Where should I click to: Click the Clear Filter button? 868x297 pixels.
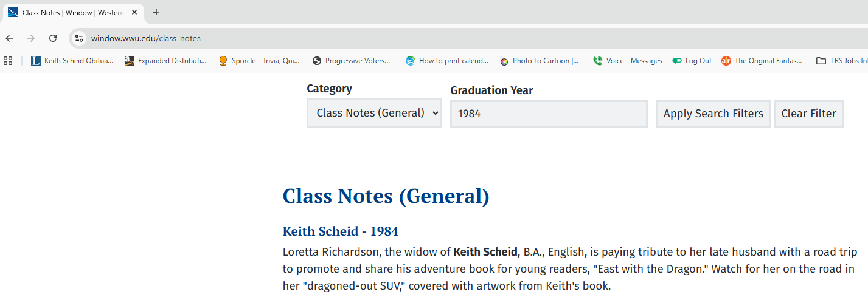[x=808, y=114]
